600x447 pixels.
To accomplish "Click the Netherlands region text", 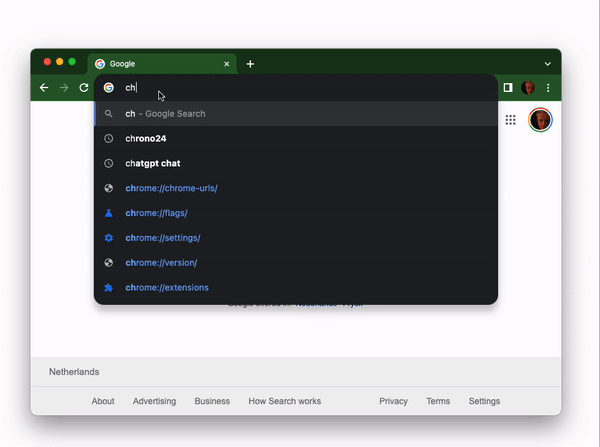I will (74, 372).
